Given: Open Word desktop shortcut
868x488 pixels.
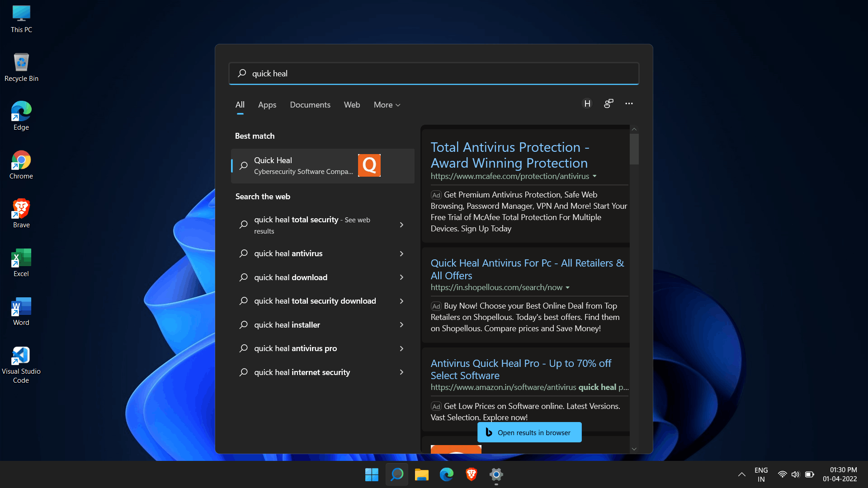Looking at the screenshot, I should click(x=21, y=312).
